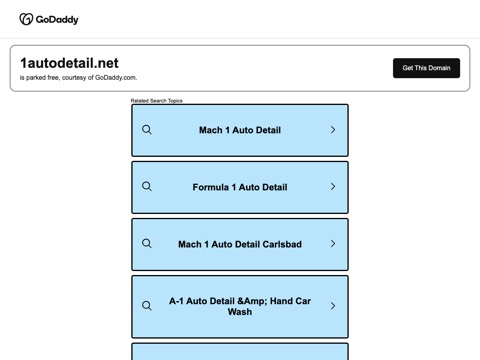Click the right arrow on Formula 1 Auto Detail

click(x=333, y=186)
